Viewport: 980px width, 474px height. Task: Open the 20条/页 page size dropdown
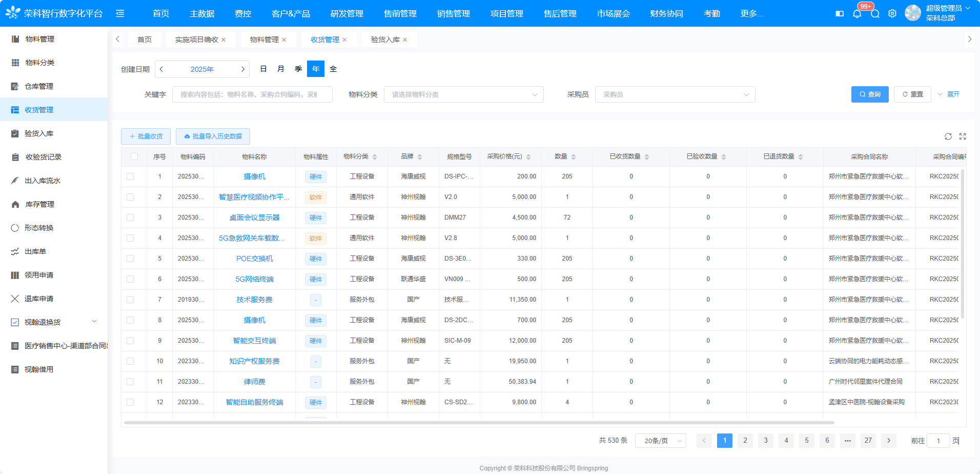tap(660, 441)
